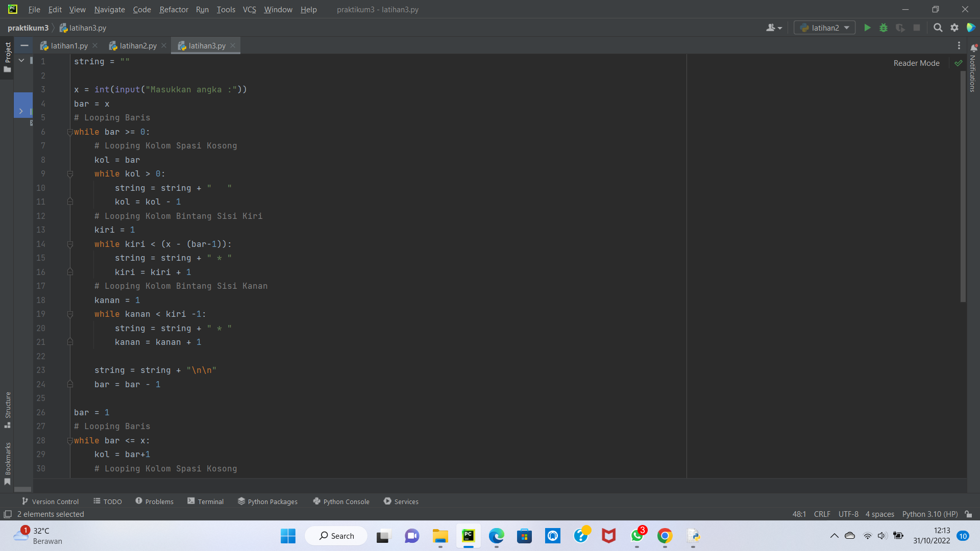Open the Version Control panel
This screenshot has height=551, width=980.
point(54,502)
